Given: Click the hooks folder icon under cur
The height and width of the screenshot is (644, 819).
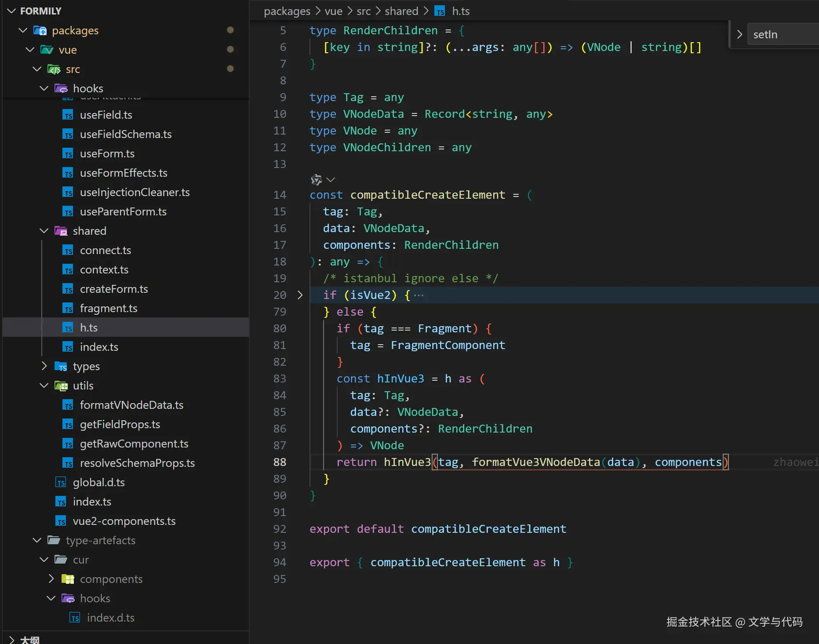Looking at the screenshot, I should point(68,598).
